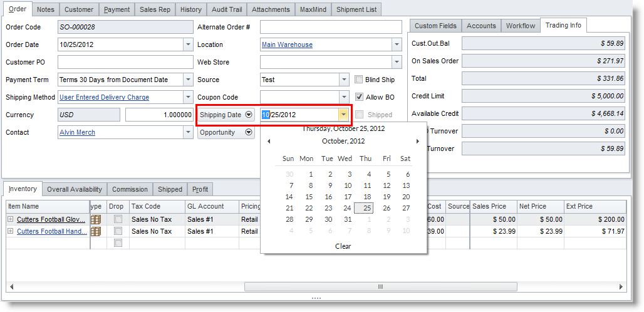Click the item type box icon for Cutters Football Hand...
Viewport: 644px width, 312px height.
click(96, 232)
